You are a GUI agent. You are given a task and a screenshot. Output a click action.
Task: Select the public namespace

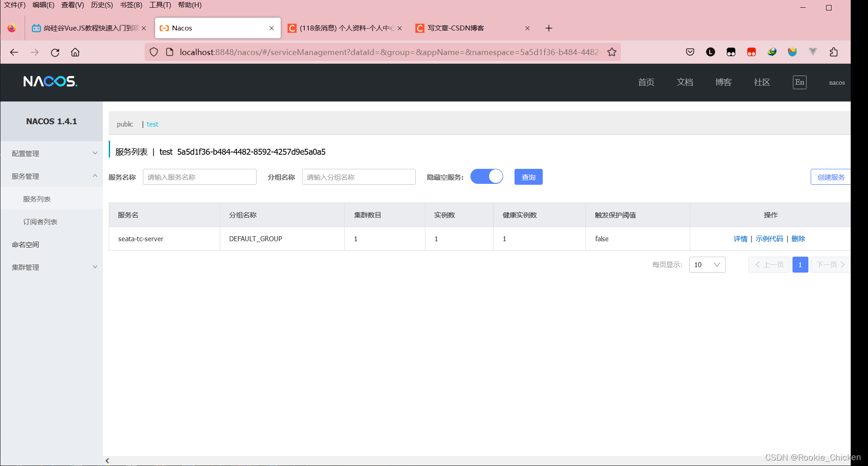coord(125,124)
